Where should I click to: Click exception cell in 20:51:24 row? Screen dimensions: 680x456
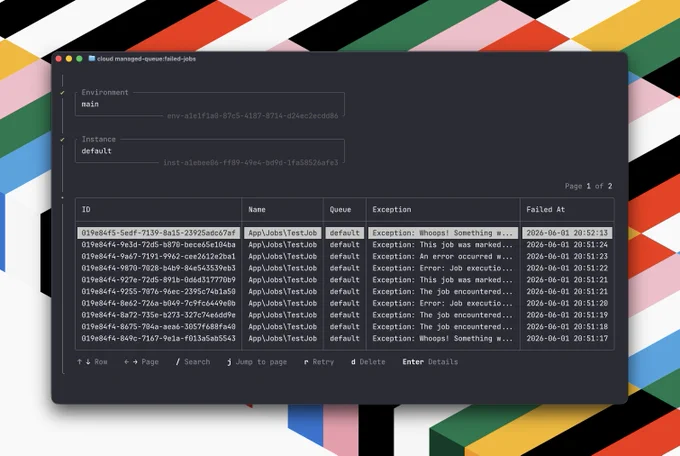click(443, 245)
